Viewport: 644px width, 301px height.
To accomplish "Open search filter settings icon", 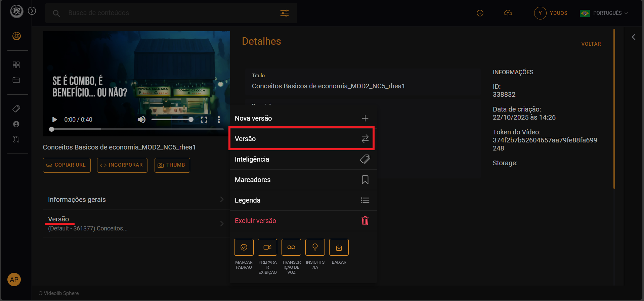I will (285, 13).
